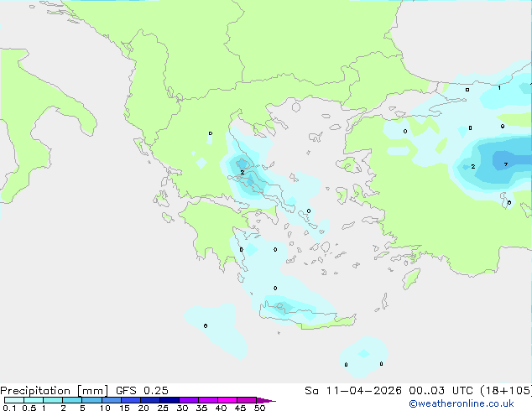Viewport: 532px width, 411px height.
Task: Click the 2–5 mm legend color swatch
Action: [x=72, y=400]
